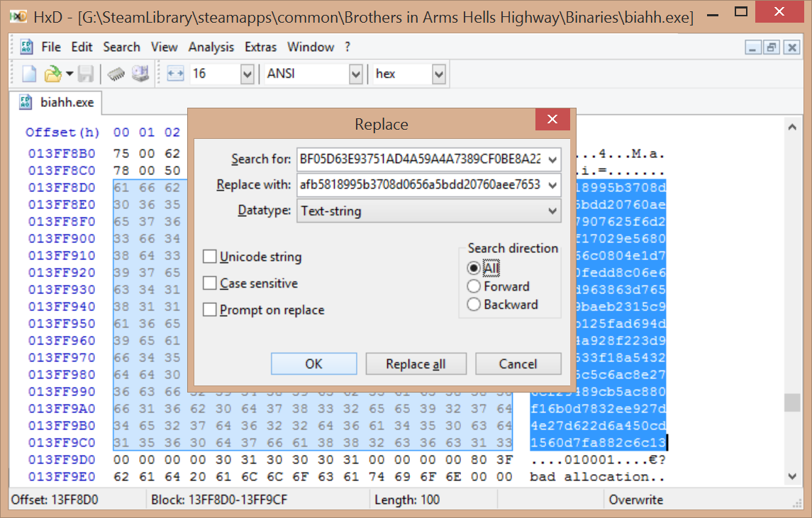The width and height of the screenshot is (812, 518).
Task: Click the Offset(h) column header
Action: tap(62, 133)
